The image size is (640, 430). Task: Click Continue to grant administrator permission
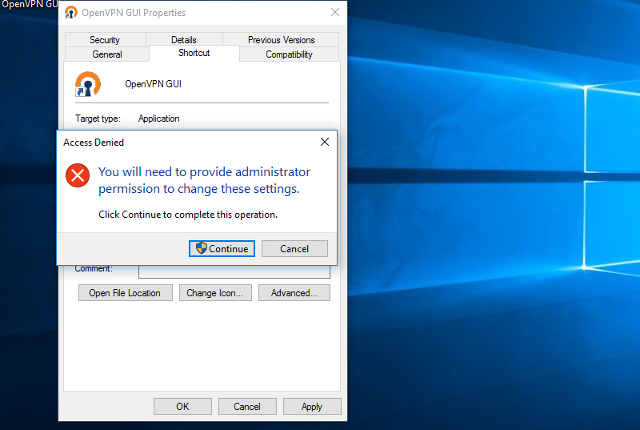click(222, 248)
